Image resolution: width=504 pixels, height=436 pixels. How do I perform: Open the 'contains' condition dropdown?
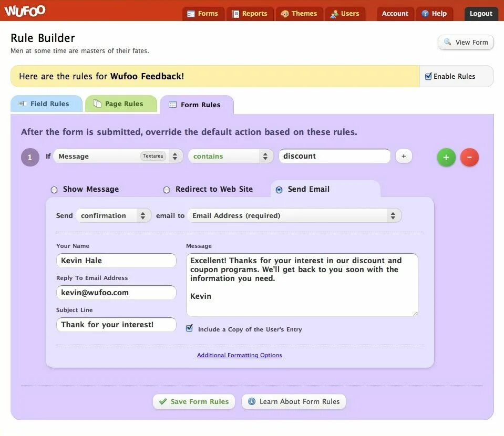pos(231,156)
